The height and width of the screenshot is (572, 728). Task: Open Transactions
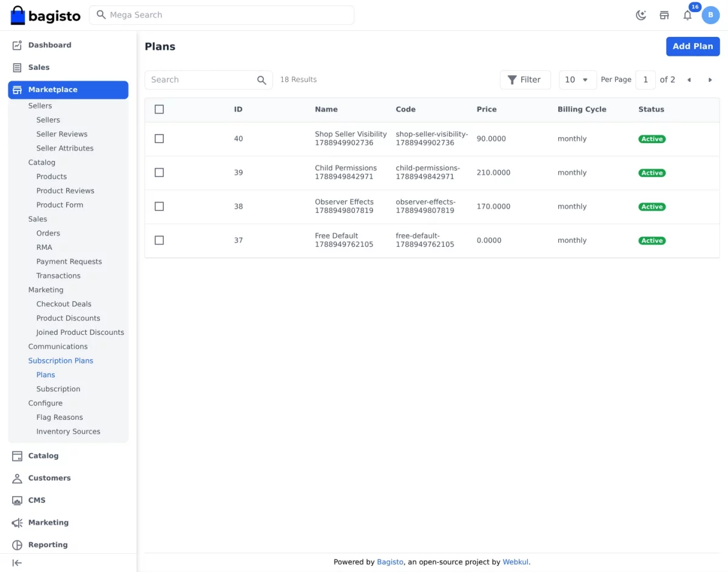click(58, 276)
